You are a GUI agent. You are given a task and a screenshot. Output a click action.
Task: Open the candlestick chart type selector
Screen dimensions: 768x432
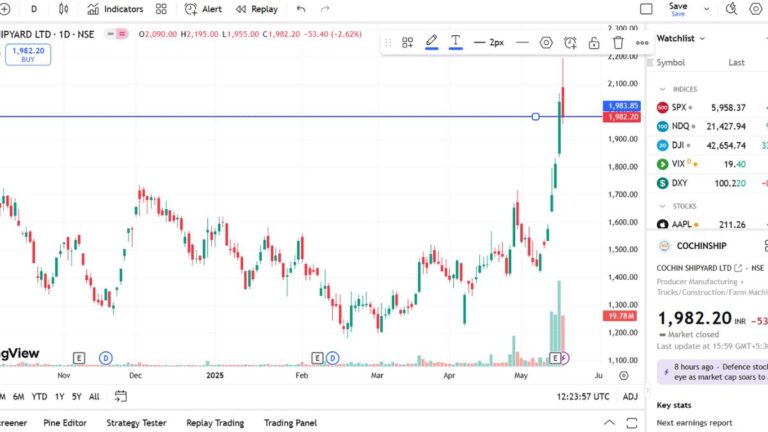pyautogui.click(x=64, y=9)
